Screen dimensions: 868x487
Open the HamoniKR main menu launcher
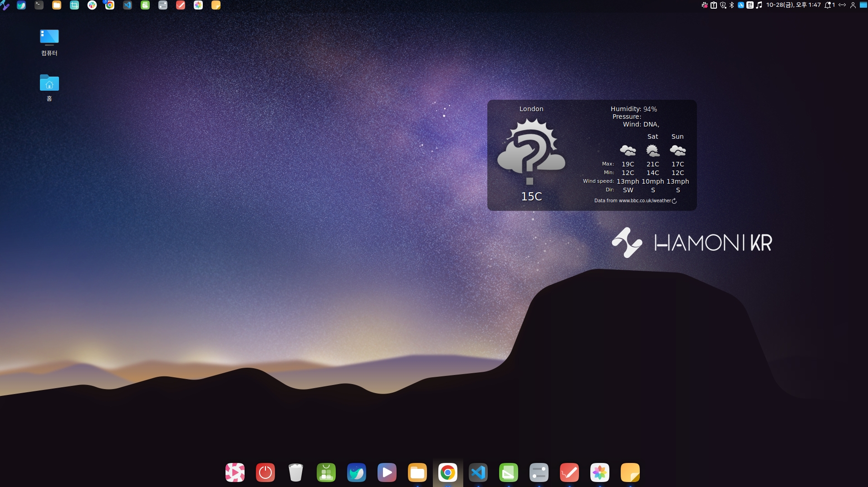5,5
